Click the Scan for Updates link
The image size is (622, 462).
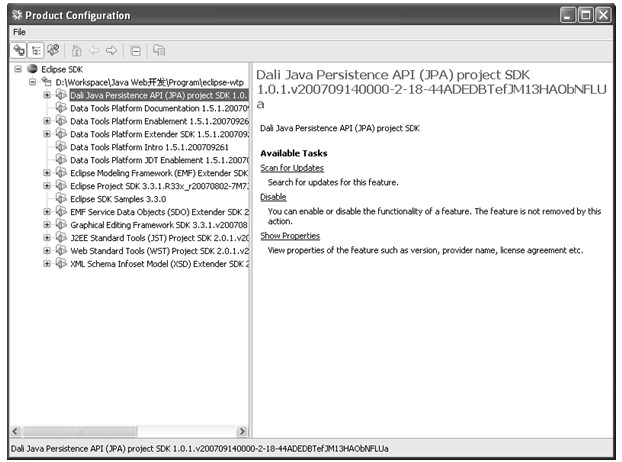292,168
